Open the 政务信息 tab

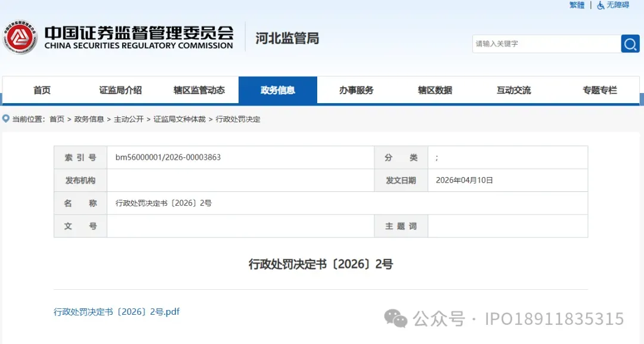pyautogui.click(x=278, y=90)
